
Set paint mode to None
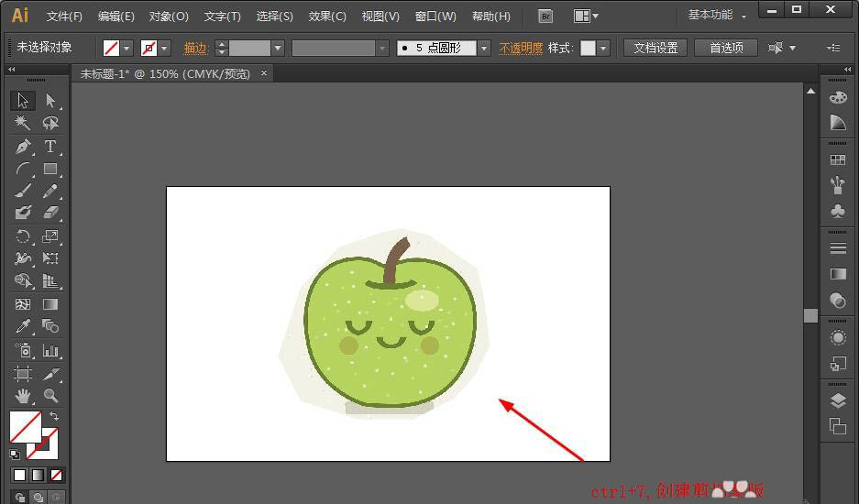coord(56,475)
